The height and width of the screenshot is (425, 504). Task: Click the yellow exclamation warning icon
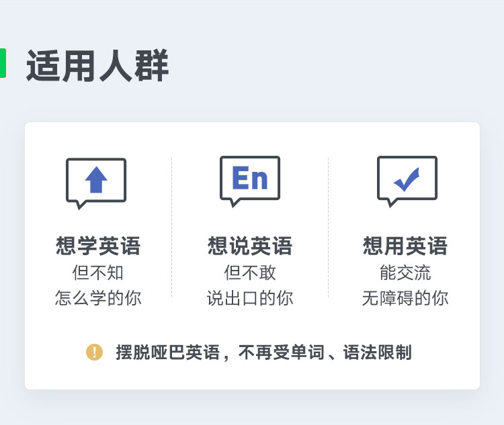pos(94,352)
